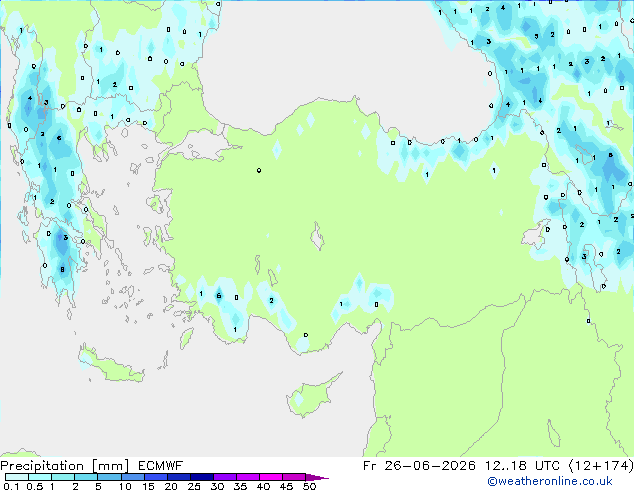Select the legend swatch between 5 and 10

110,477
